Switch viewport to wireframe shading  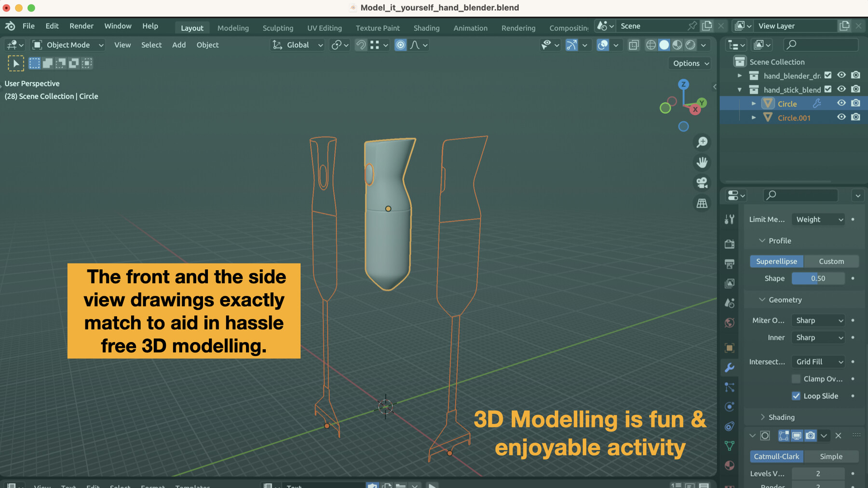coord(651,45)
